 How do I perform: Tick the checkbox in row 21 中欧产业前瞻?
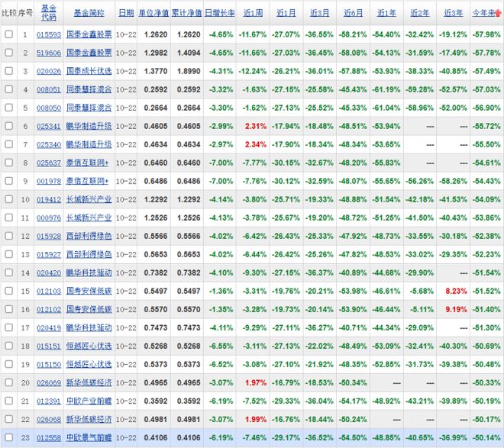9,401
